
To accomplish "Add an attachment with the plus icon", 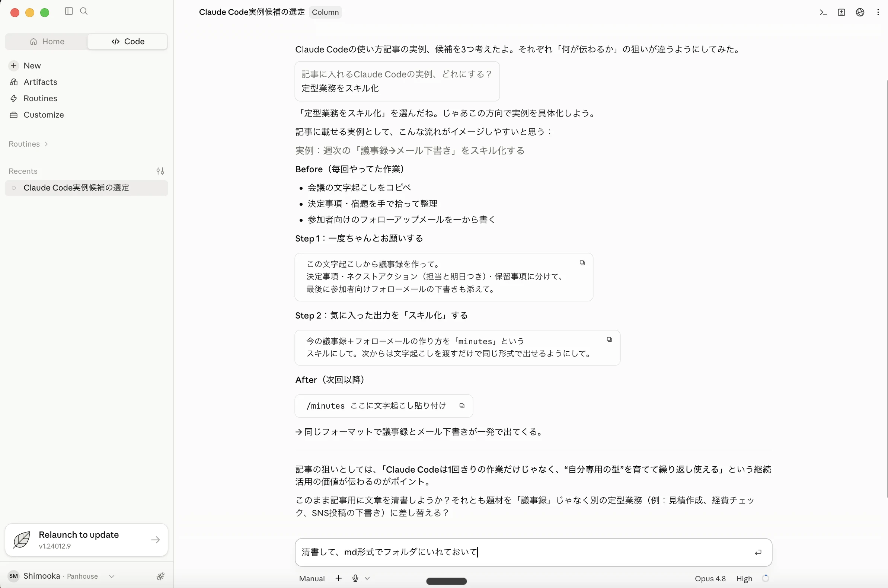I will coord(338,578).
